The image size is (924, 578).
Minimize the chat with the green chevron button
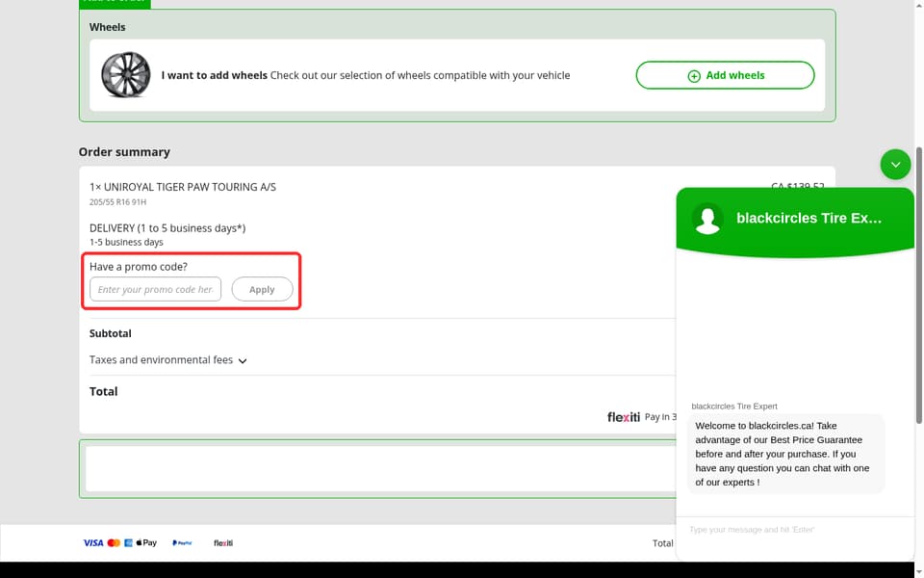[895, 165]
